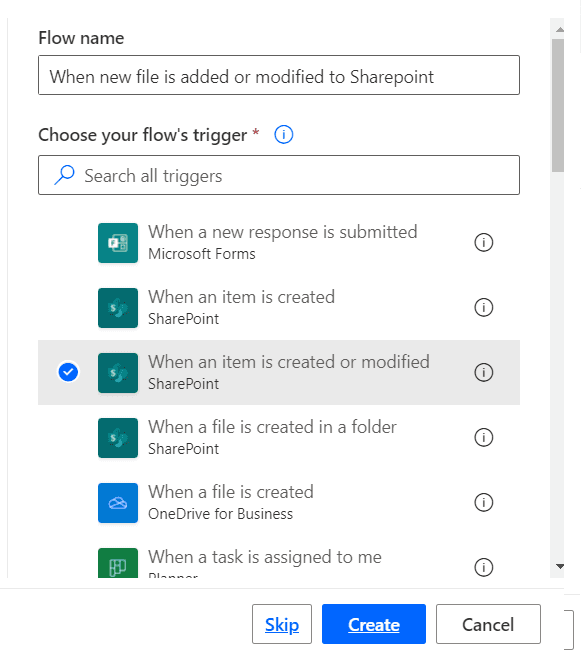581x658 pixels.
Task: Click the scrollbar up arrow
Action: [x=560, y=29]
